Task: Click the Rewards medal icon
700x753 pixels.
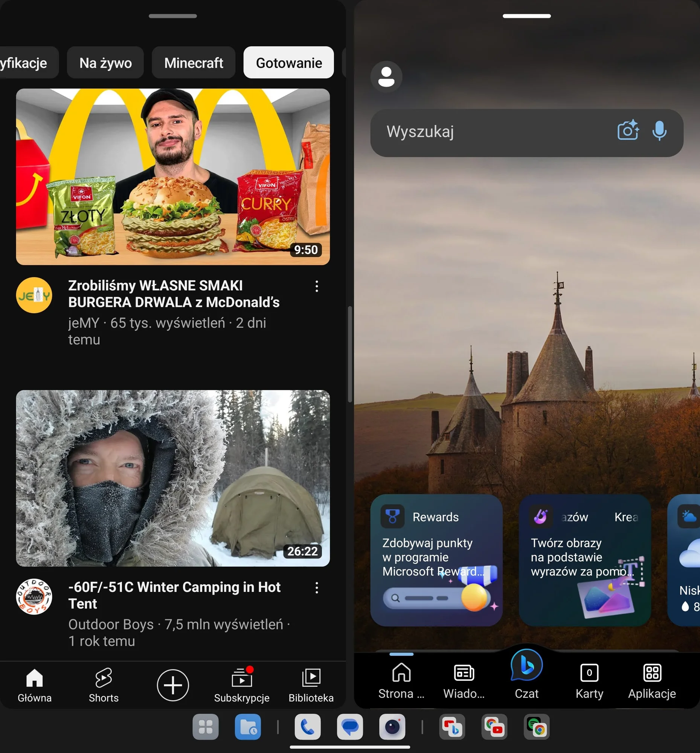Action: pos(392,516)
